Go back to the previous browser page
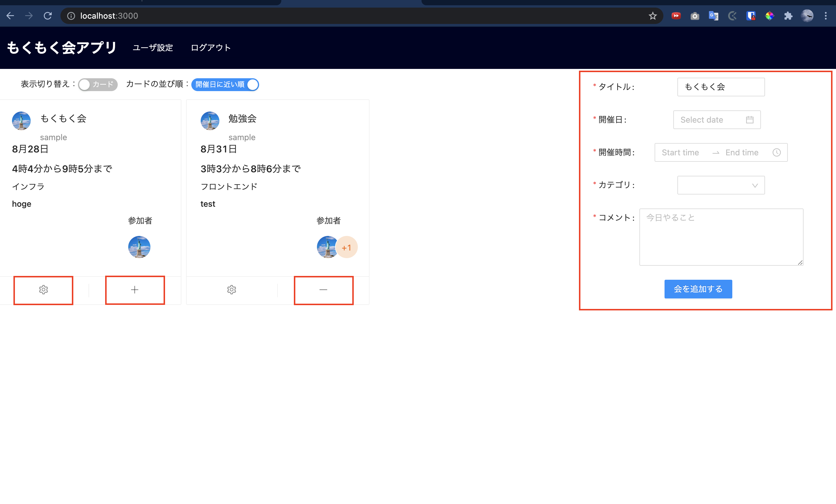The image size is (836, 504). pos(10,15)
